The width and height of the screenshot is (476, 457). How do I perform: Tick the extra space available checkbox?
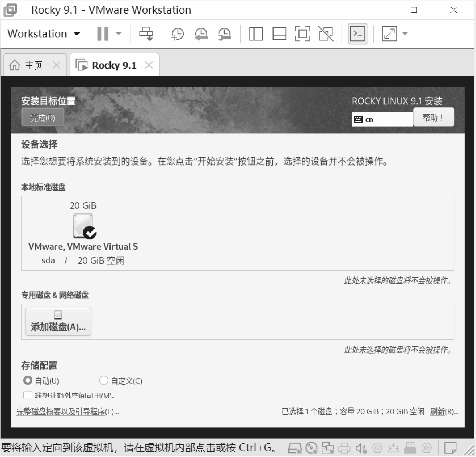pyautogui.click(x=28, y=395)
